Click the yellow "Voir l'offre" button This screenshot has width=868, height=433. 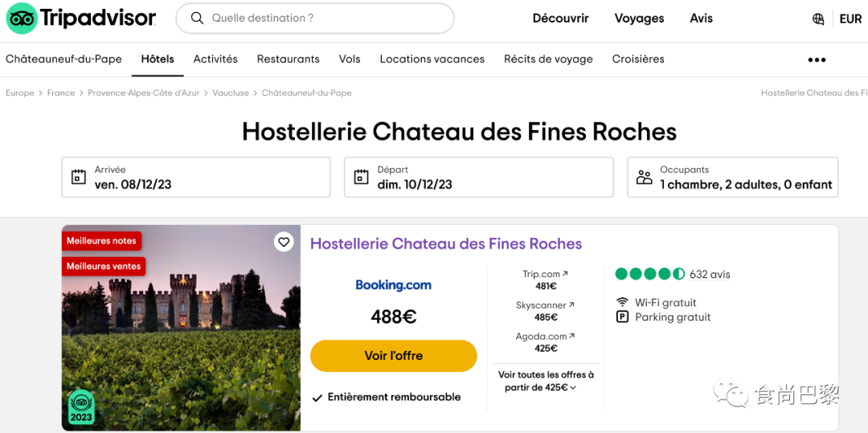(x=393, y=356)
